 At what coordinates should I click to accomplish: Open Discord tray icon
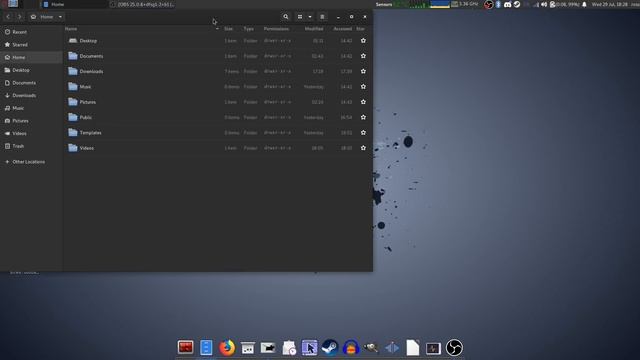507,4
